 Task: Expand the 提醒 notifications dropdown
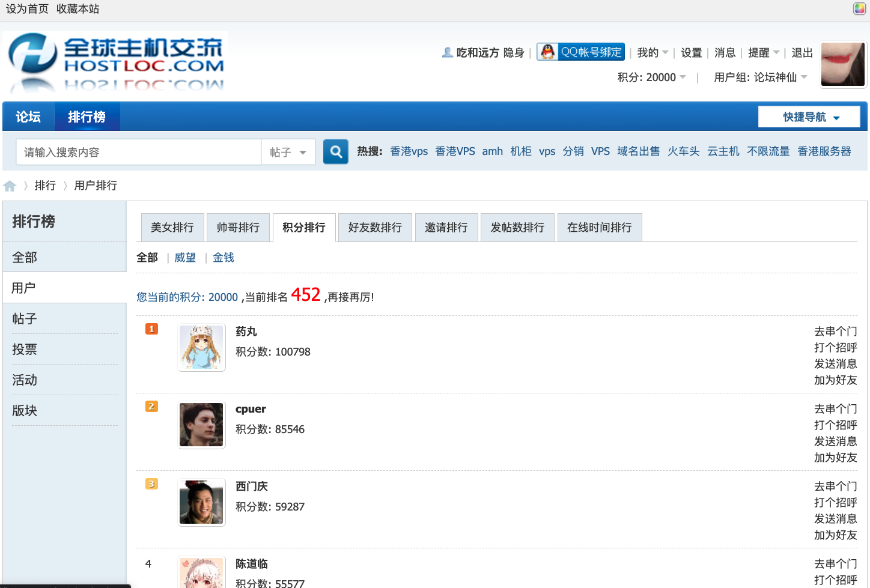coord(763,53)
